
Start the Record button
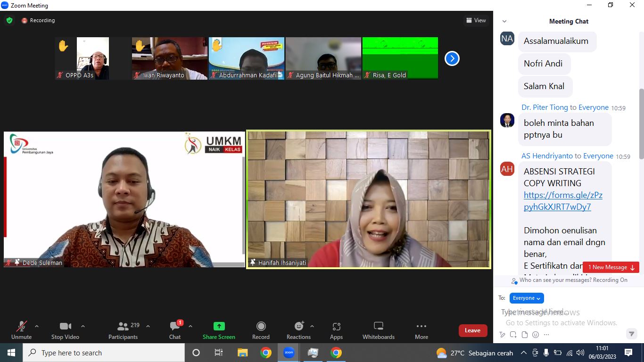(x=261, y=330)
